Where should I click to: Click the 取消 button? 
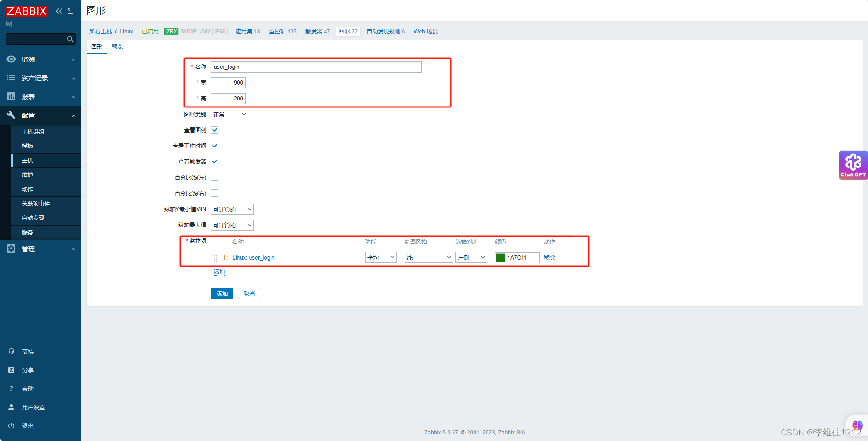point(249,294)
